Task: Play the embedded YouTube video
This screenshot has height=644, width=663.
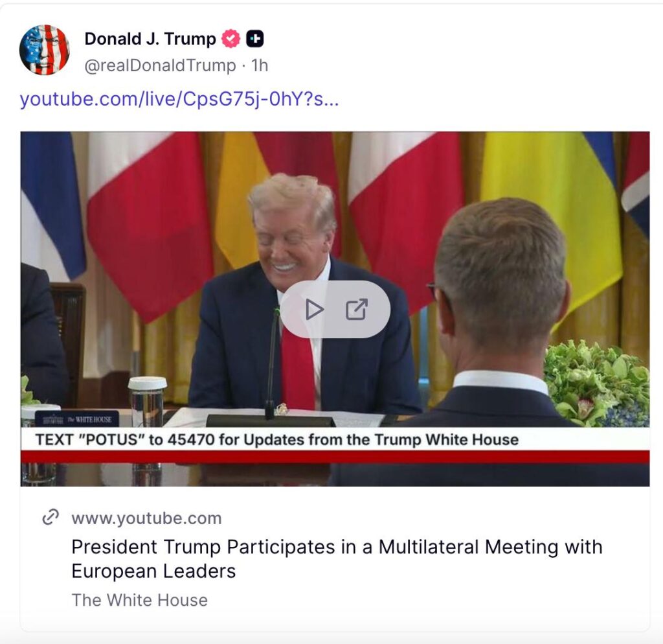Action: coord(314,310)
